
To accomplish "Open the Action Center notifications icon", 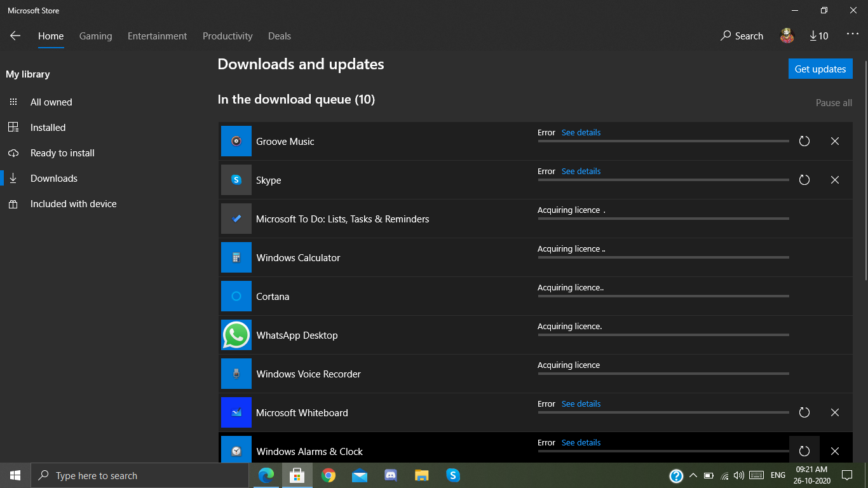I will pyautogui.click(x=846, y=475).
